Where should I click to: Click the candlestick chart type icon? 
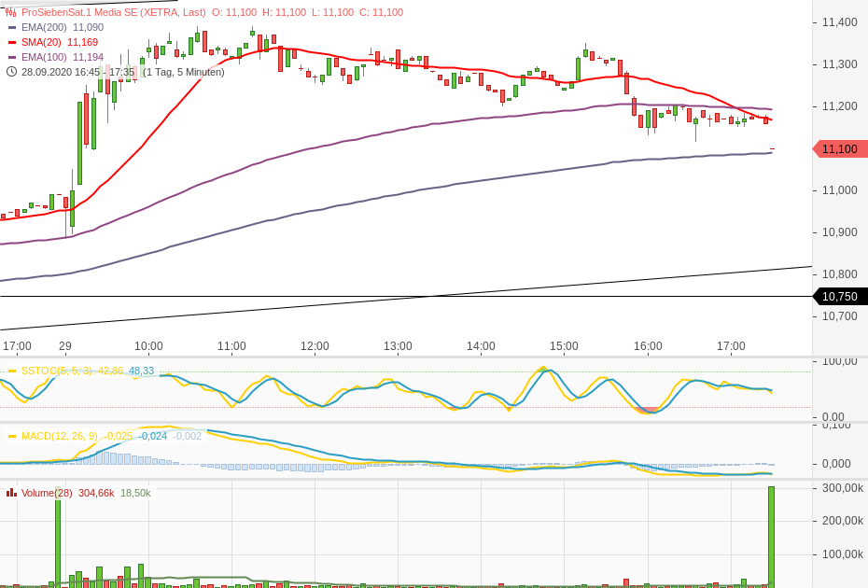11,12
